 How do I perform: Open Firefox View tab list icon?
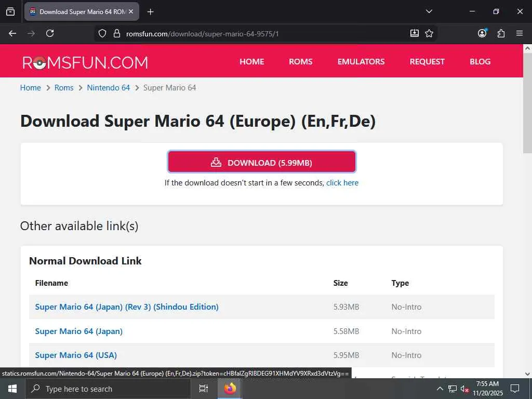10,11
